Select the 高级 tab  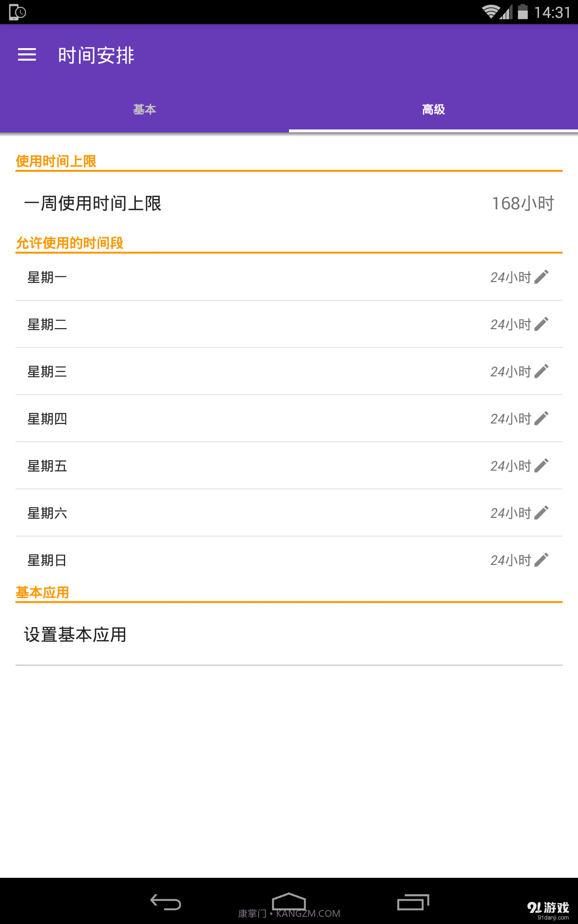point(433,109)
